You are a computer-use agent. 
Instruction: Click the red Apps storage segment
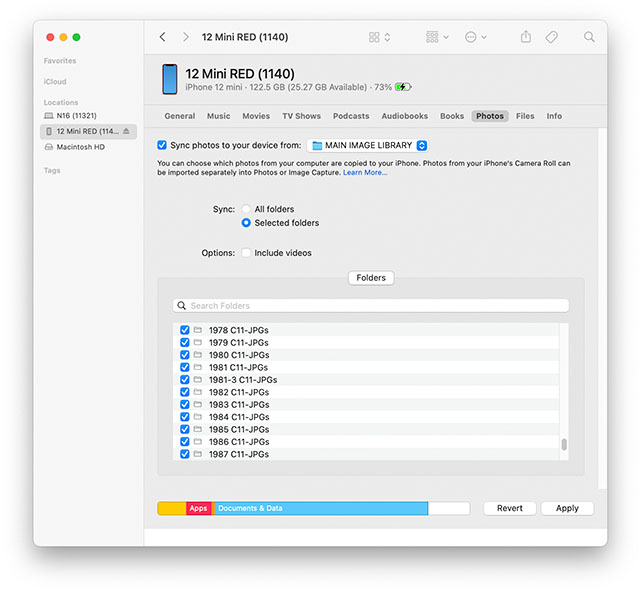(x=199, y=508)
